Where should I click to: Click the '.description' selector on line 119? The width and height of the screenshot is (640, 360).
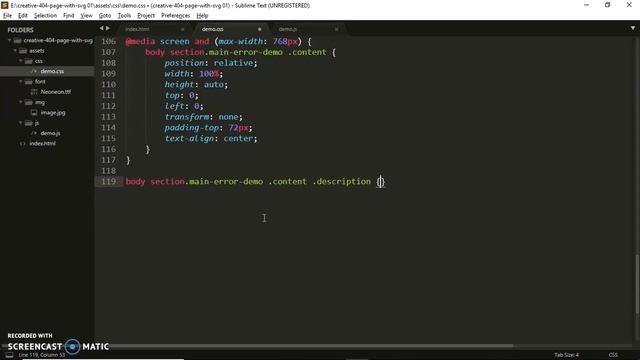click(342, 181)
